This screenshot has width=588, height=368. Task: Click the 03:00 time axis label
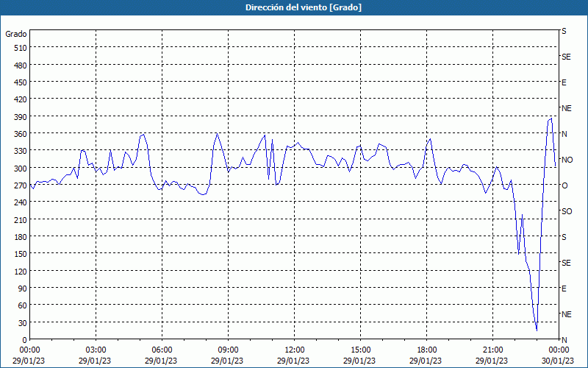(96, 350)
